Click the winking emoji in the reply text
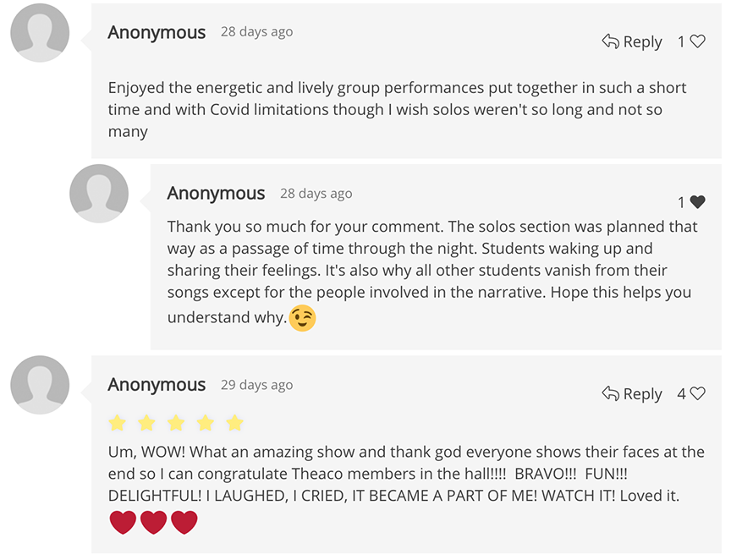The width and height of the screenshot is (731, 560). click(301, 318)
